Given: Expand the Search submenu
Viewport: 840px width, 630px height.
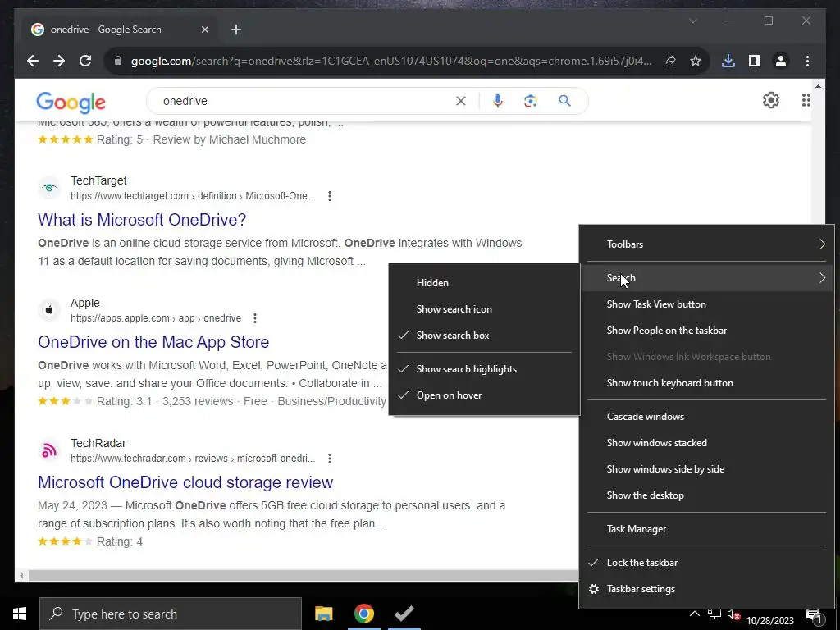Looking at the screenshot, I should (706, 278).
